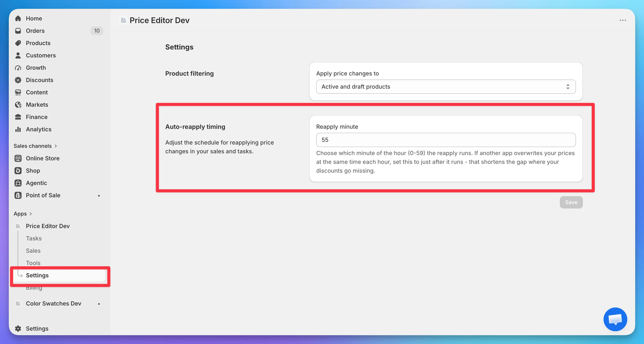
Task: Click the Content monitor icon
Action: click(18, 92)
